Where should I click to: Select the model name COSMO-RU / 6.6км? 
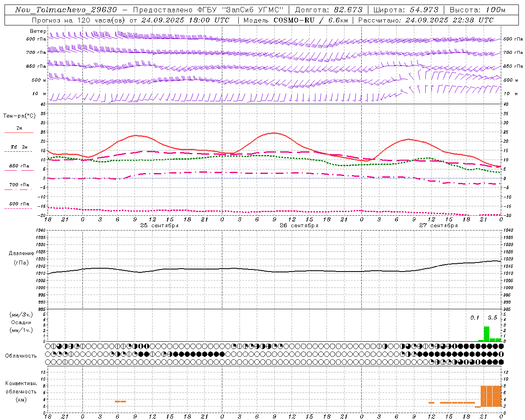(311, 20)
